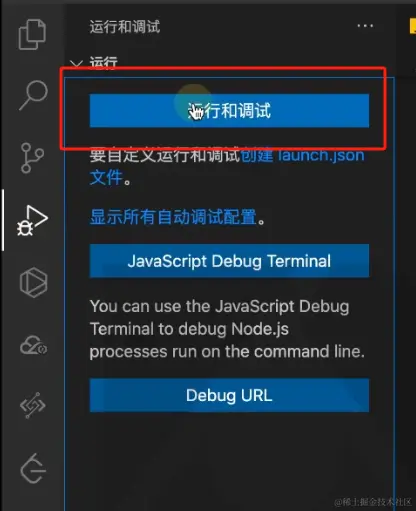The image size is (416, 511).
Task: Click the 运行 section header label
Action: tap(103, 63)
